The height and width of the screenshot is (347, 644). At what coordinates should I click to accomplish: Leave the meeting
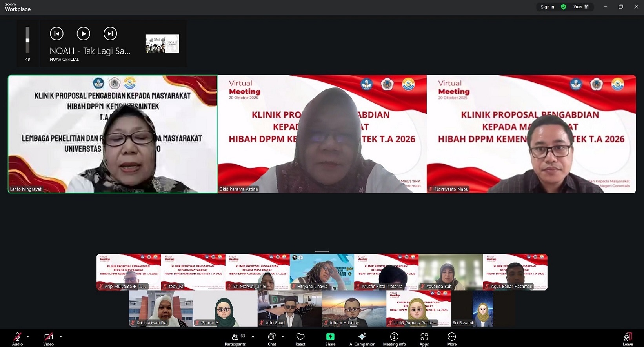click(628, 339)
